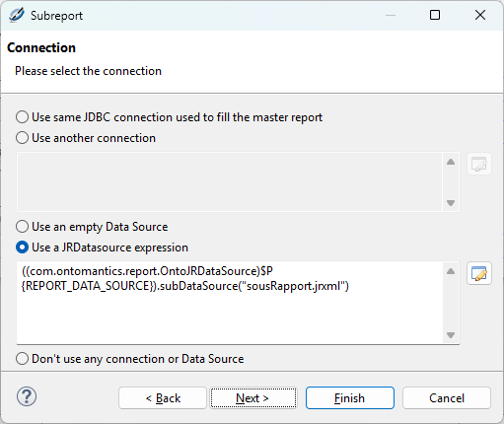Image resolution: width=504 pixels, height=424 pixels.
Task: Cancel the Subreport wizard
Action: [447, 398]
